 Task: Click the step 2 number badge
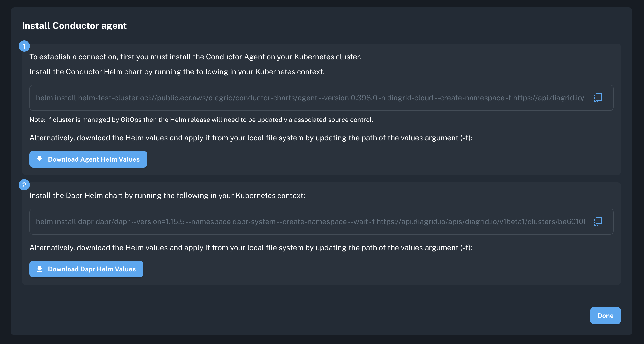click(x=24, y=185)
